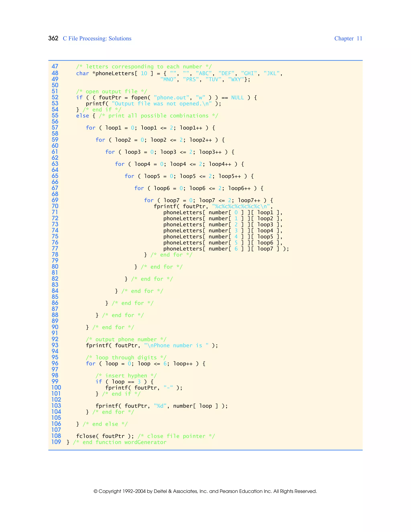411x532 pixels.
Task: Click the NULL keyword on line 52
Action: coord(237,97)
